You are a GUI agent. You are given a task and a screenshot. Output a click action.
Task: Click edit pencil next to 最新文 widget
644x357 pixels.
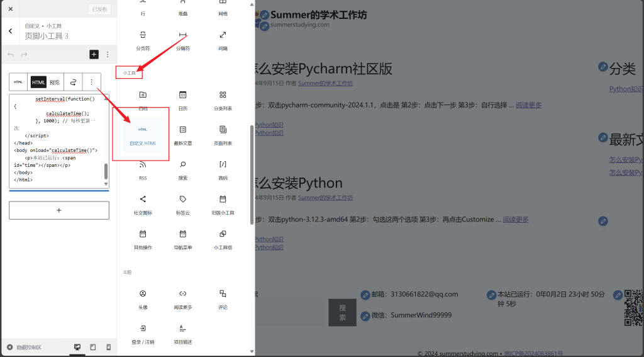pos(603,137)
